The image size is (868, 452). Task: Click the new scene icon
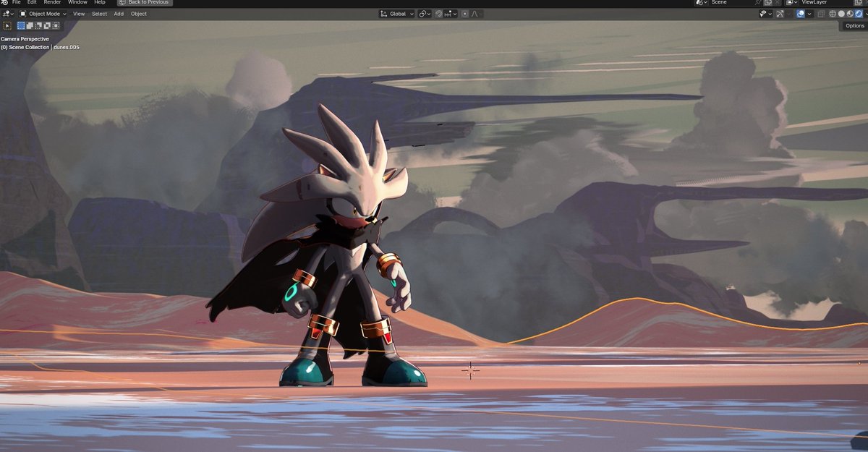coord(767,2)
